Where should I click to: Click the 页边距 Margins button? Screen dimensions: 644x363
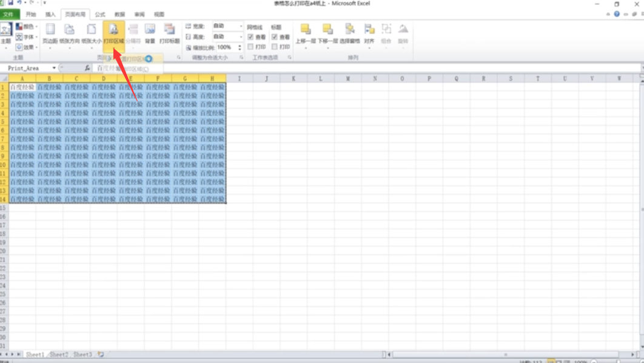(50, 35)
